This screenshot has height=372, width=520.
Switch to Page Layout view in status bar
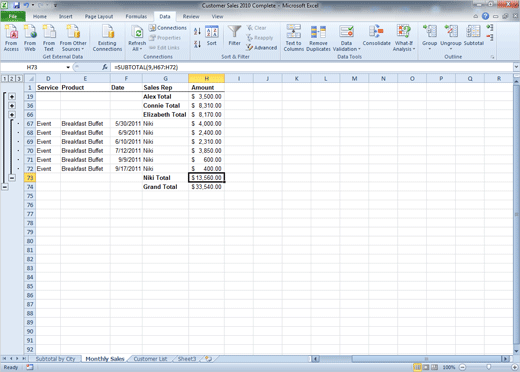[x=426, y=367]
